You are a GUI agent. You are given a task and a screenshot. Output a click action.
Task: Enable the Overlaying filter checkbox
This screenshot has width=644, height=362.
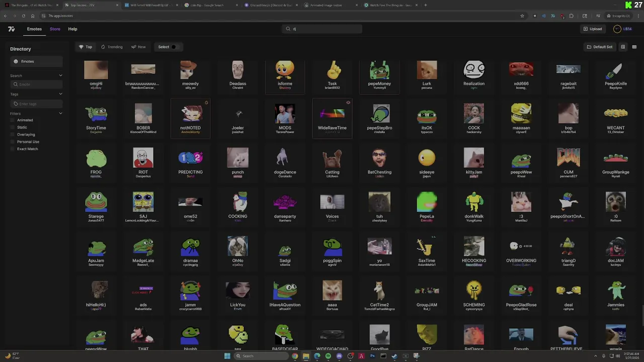pos(13,134)
